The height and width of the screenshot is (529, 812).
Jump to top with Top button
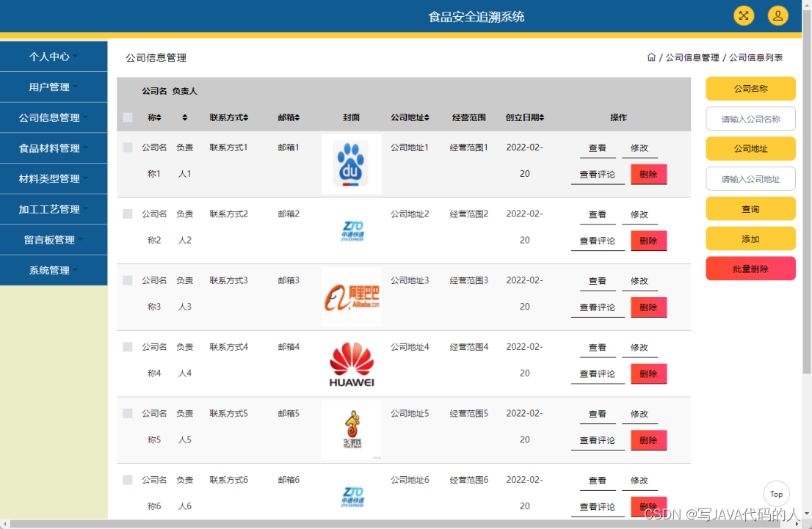point(776,494)
